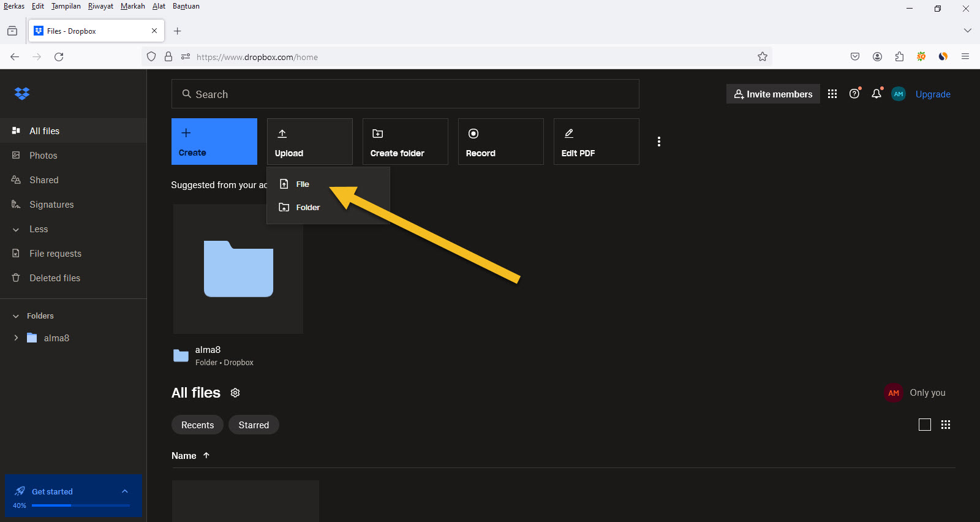The height and width of the screenshot is (522, 980).
Task: Switch to list view layout
Action: pos(924,425)
